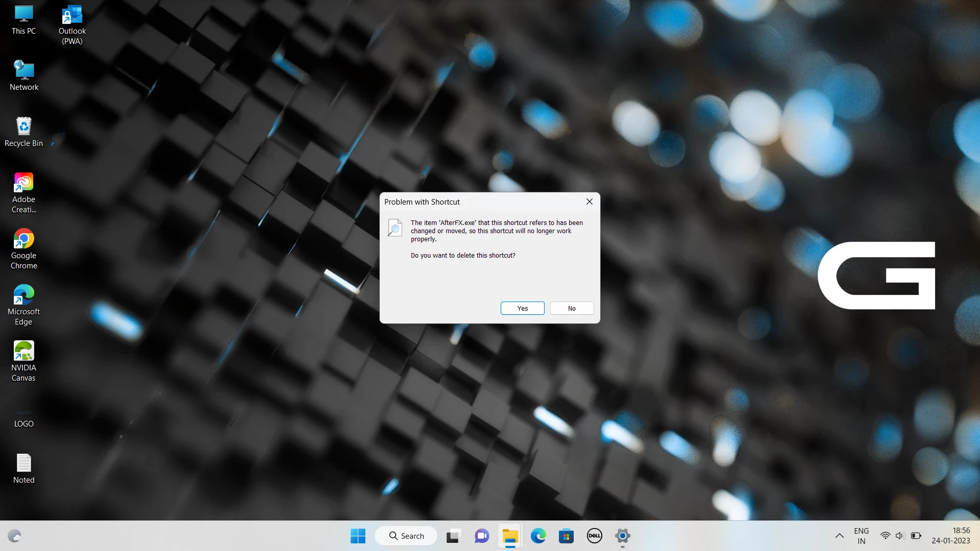The height and width of the screenshot is (551, 980).
Task: Open Microsoft Store from the taskbar
Action: [x=566, y=536]
